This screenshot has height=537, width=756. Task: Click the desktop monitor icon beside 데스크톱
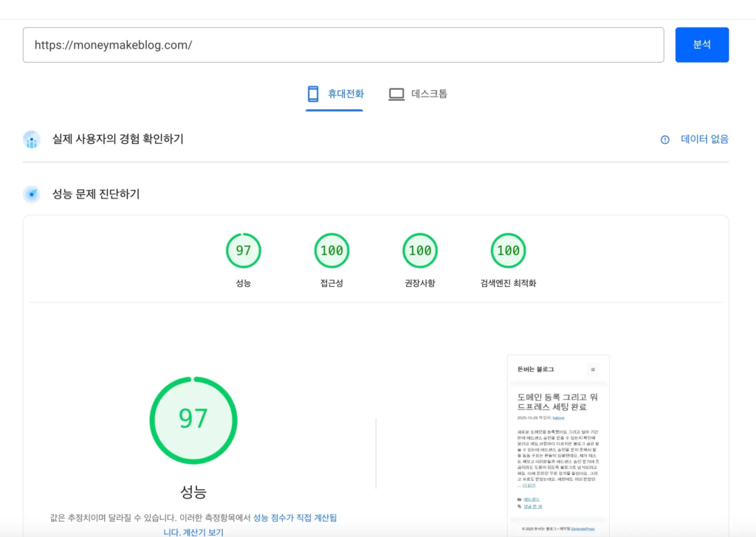(x=396, y=94)
